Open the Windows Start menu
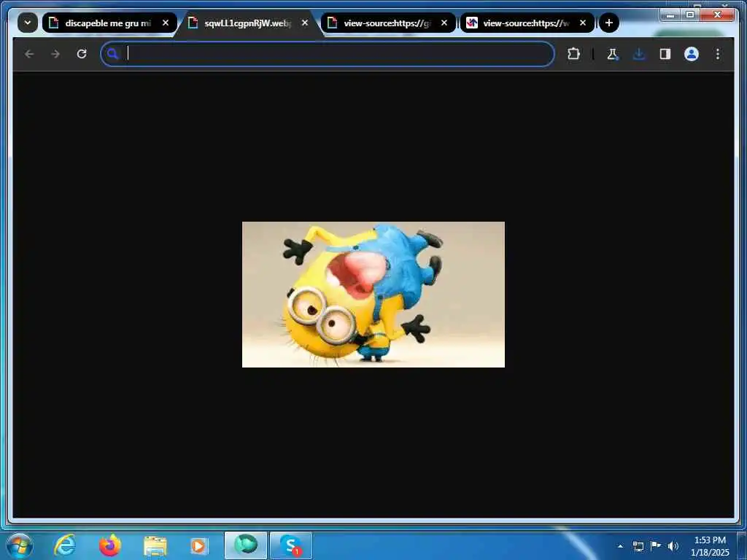747x560 pixels. tap(20, 545)
